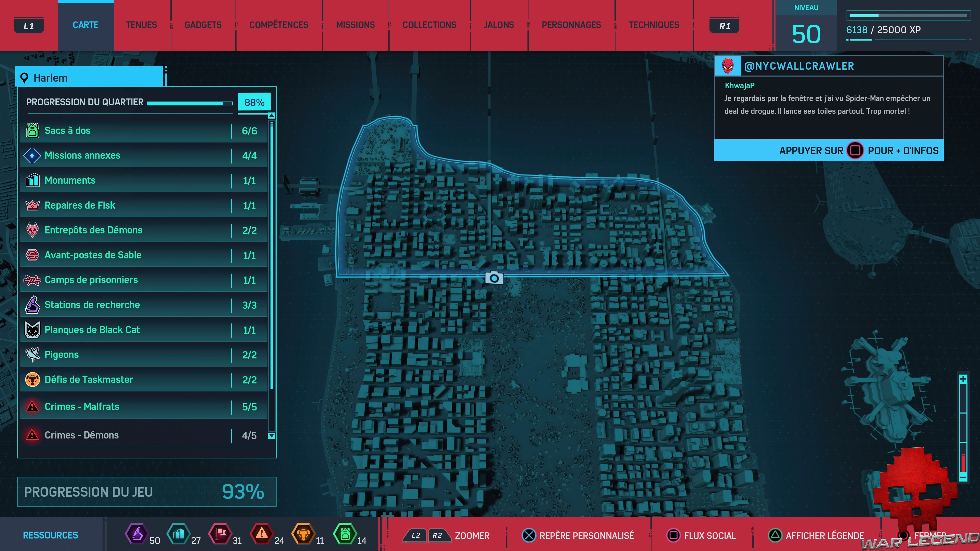Click the Pigeons icon in the list

pos(32,354)
